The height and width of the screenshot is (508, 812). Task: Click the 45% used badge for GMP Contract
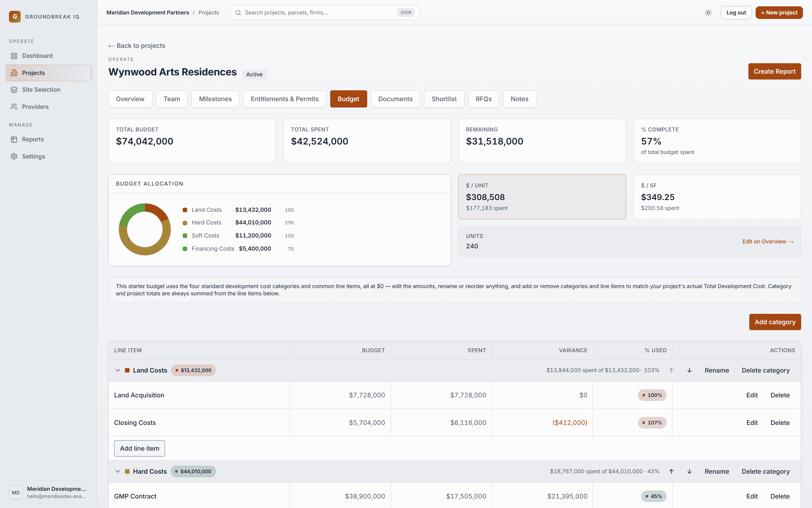[x=654, y=496]
